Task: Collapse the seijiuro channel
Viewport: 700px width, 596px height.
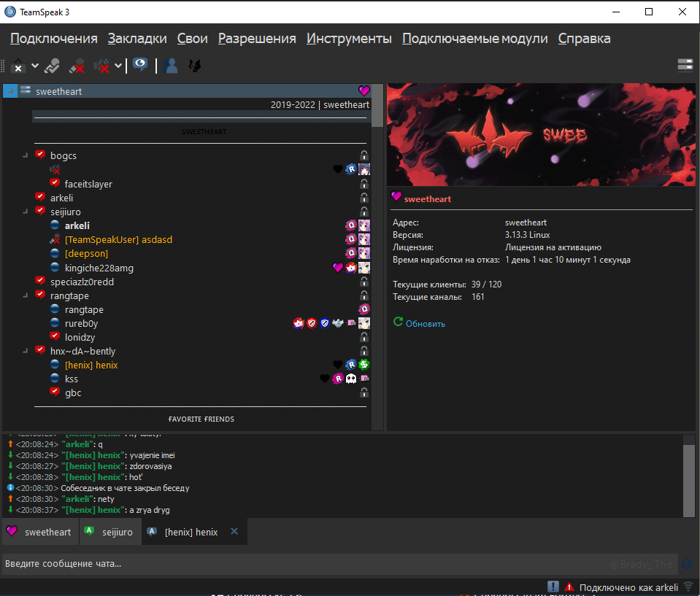Action: tap(26, 212)
